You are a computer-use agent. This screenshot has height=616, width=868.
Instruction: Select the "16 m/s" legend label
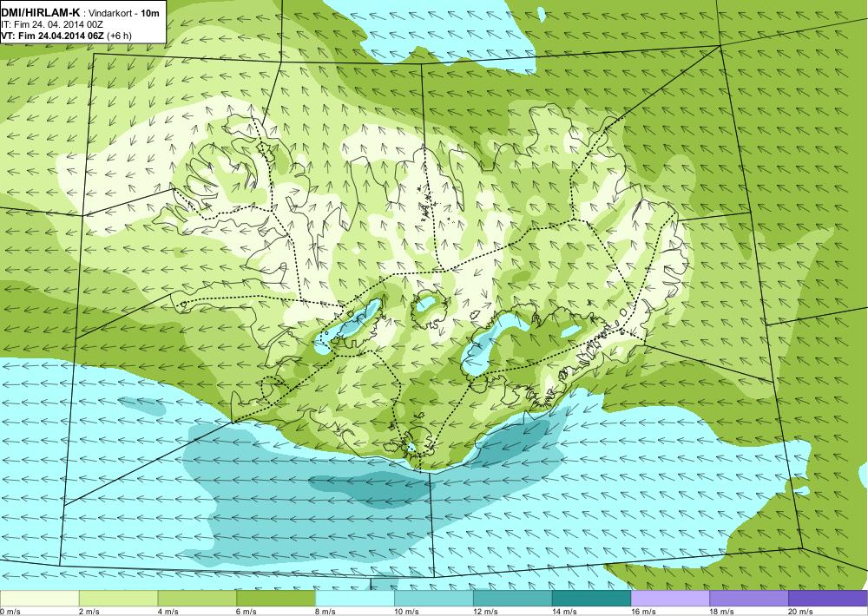(644, 612)
